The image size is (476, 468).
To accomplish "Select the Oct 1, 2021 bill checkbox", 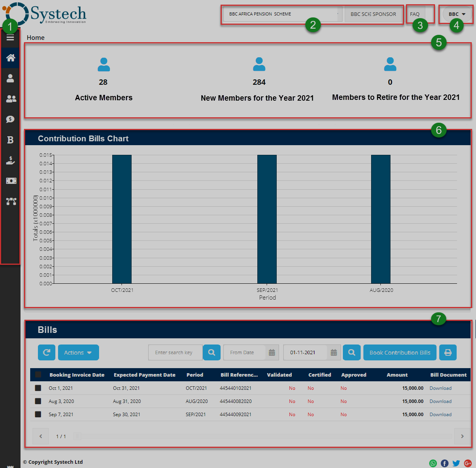I will tap(38, 388).
